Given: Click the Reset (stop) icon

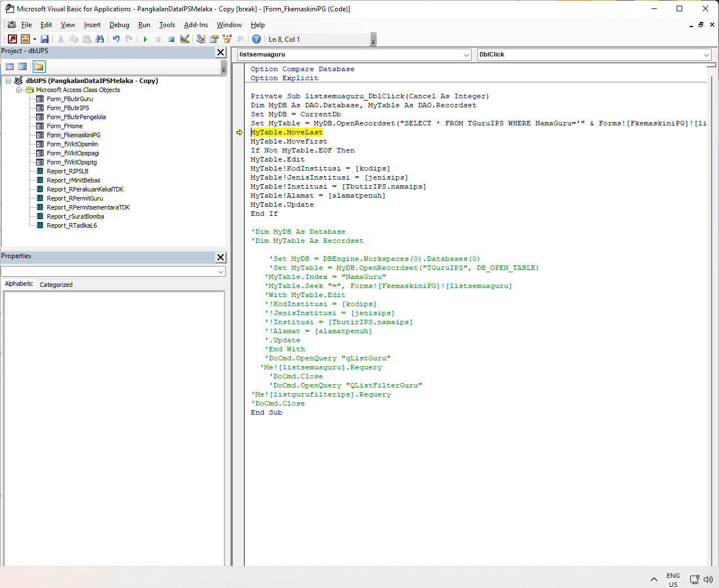Looking at the screenshot, I should [x=171, y=39].
